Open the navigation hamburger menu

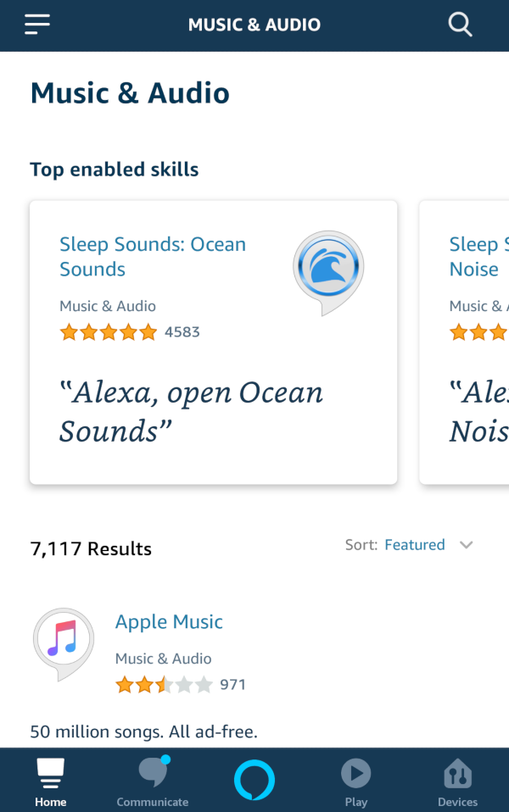click(36, 24)
